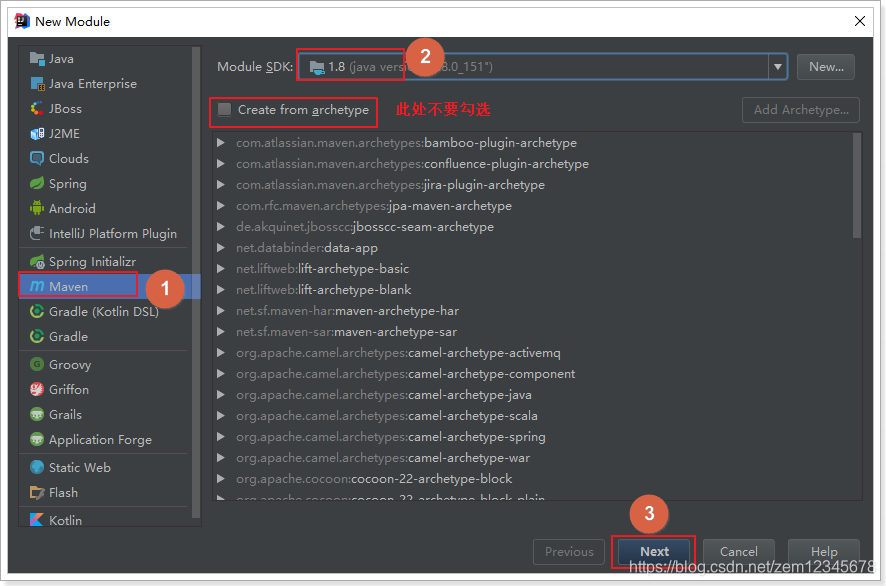The image size is (886, 586).
Task: Expand the bamboo-plugin-archetype entry
Action: pyautogui.click(x=222, y=142)
